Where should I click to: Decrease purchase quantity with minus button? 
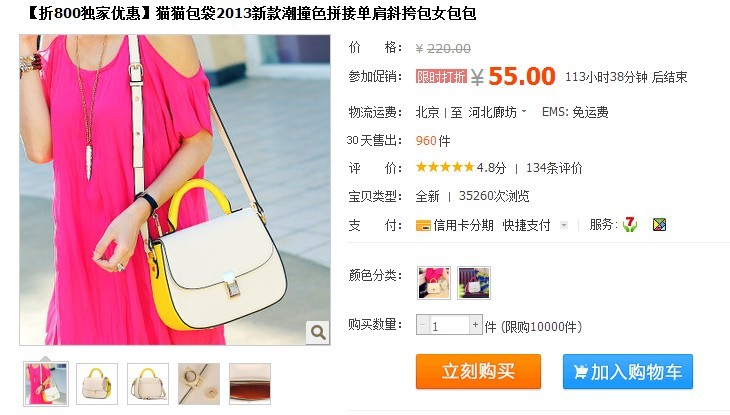click(423, 325)
